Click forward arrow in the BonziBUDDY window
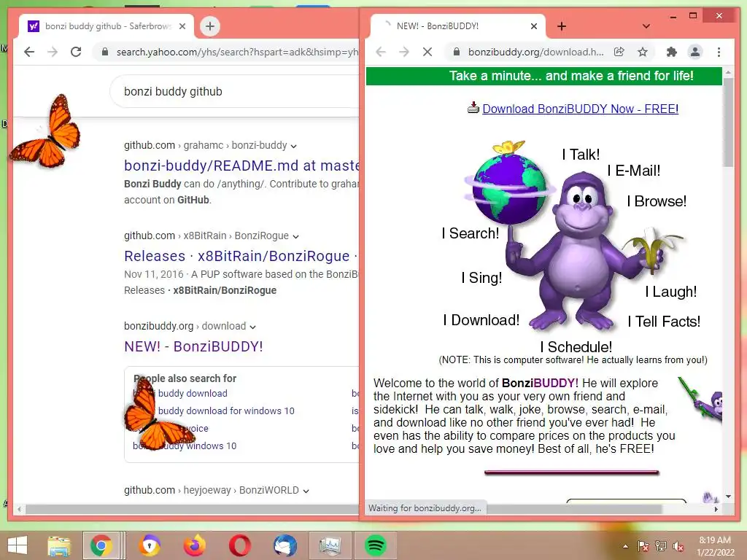The image size is (747, 560). click(404, 52)
